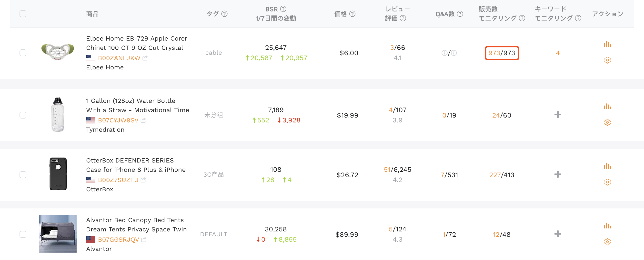This screenshot has width=644, height=260.
Task: Open chart icon for 1 Gallon Water Bottle
Action: pyautogui.click(x=607, y=107)
